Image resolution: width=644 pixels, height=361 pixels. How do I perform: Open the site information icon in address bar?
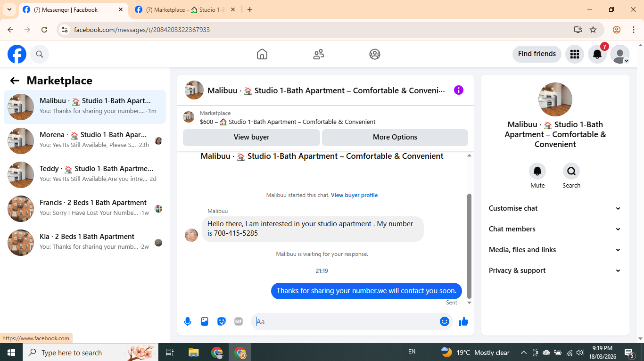coord(65,30)
